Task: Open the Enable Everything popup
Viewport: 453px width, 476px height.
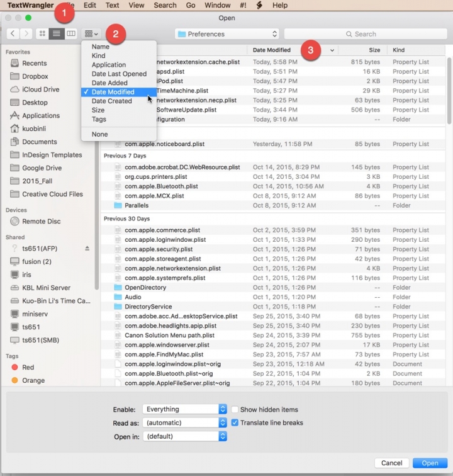Action: click(x=185, y=409)
